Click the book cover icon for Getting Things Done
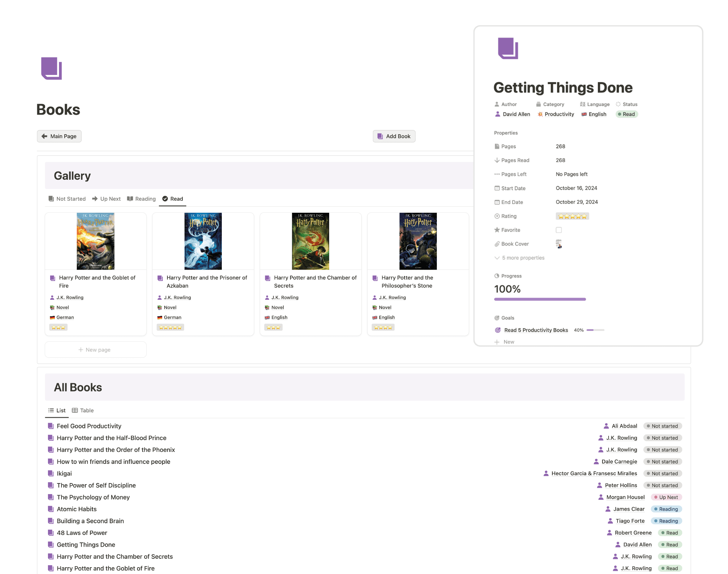 pyautogui.click(x=558, y=244)
